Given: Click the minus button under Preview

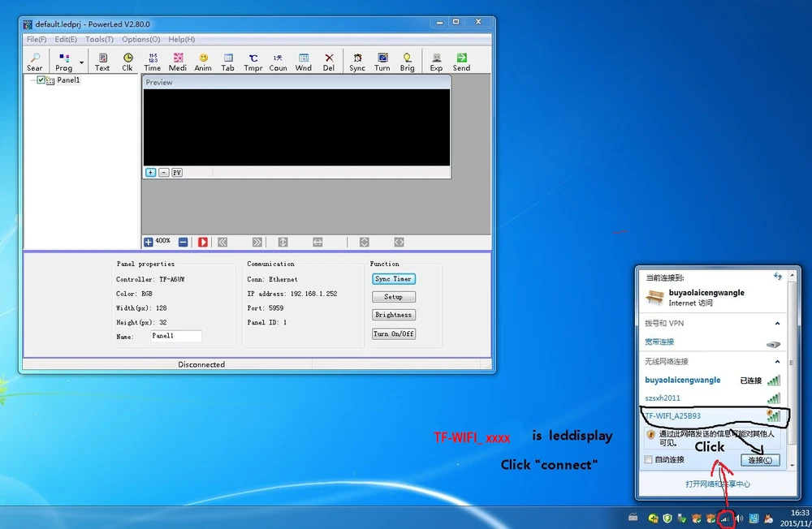Looking at the screenshot, I should [164, 172].
